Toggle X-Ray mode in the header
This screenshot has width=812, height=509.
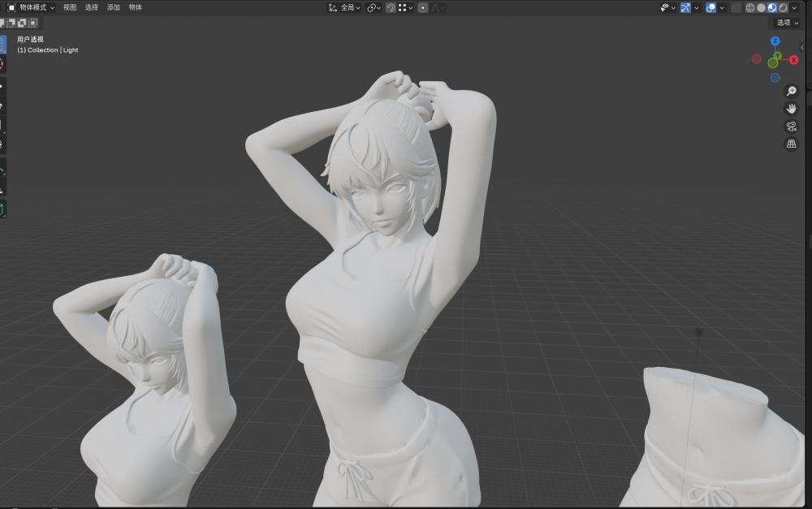click(736, 8)
